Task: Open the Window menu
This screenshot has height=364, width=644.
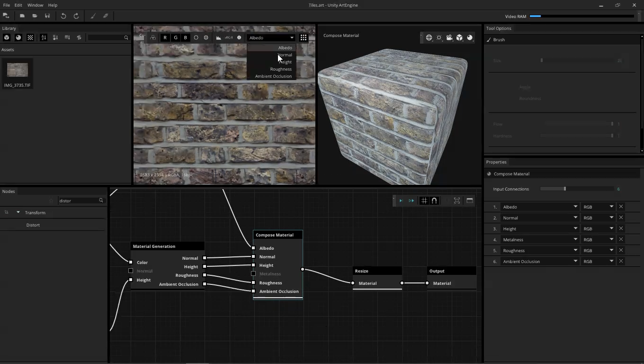Action: tap(35, 5)
